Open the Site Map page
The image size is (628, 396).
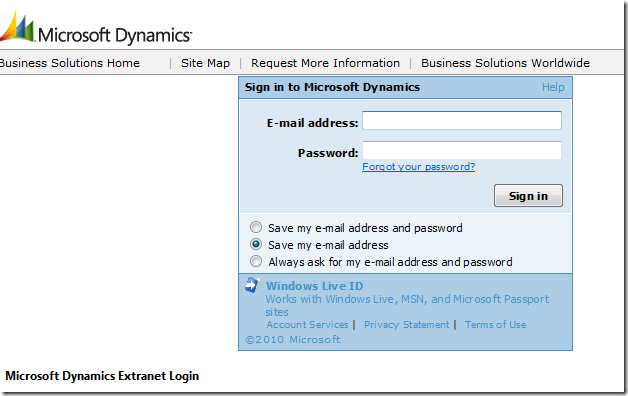(x=205, y=63)
